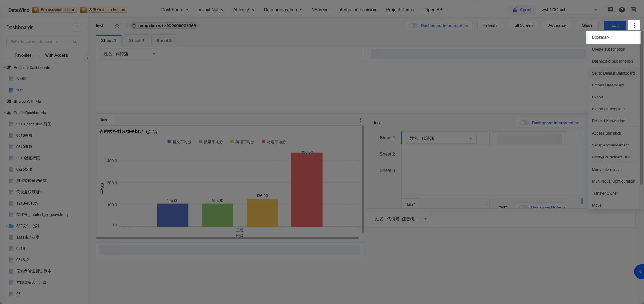Click the chart info icon beside title
Screen dimensions: 644x304
pyautogui.click(x=148, y=132)
